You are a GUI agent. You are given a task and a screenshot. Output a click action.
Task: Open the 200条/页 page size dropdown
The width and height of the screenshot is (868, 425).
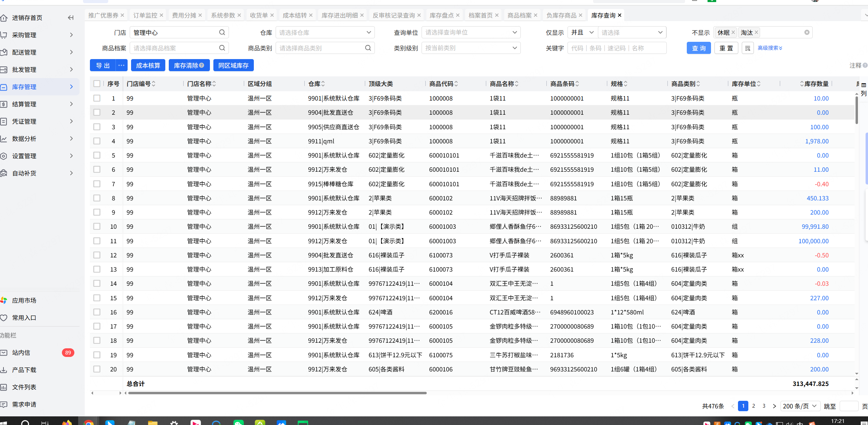[x=800, y=406]
